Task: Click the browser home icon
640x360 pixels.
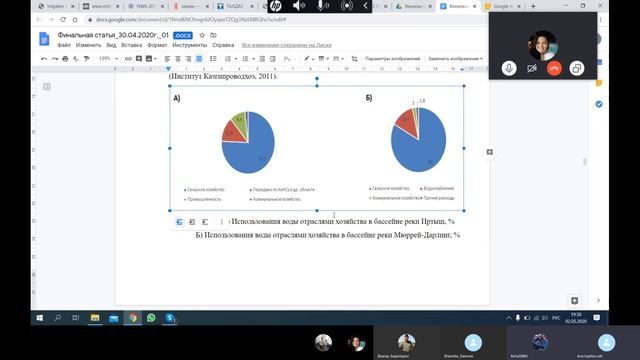Action: 75,20
